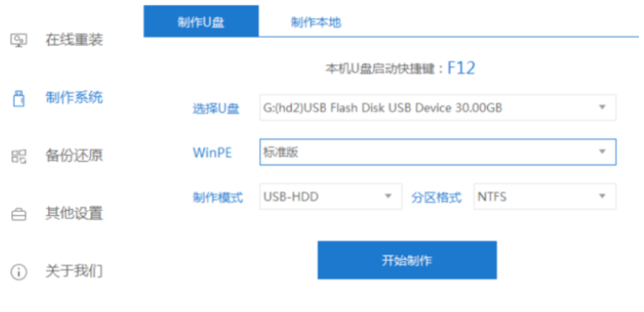Click the WinPE 标准版 combo field

tap(437, 152)
